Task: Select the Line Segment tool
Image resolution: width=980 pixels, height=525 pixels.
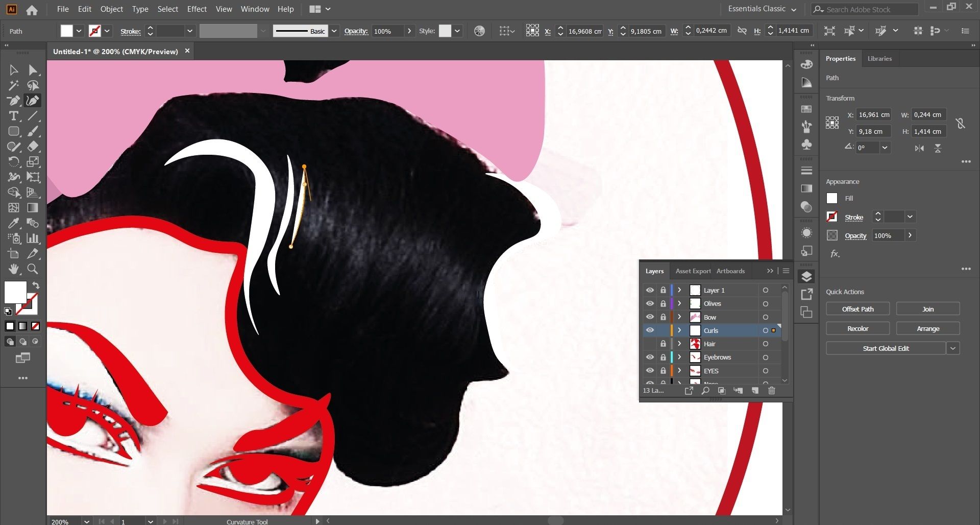Action: click(x=33, y=116)
